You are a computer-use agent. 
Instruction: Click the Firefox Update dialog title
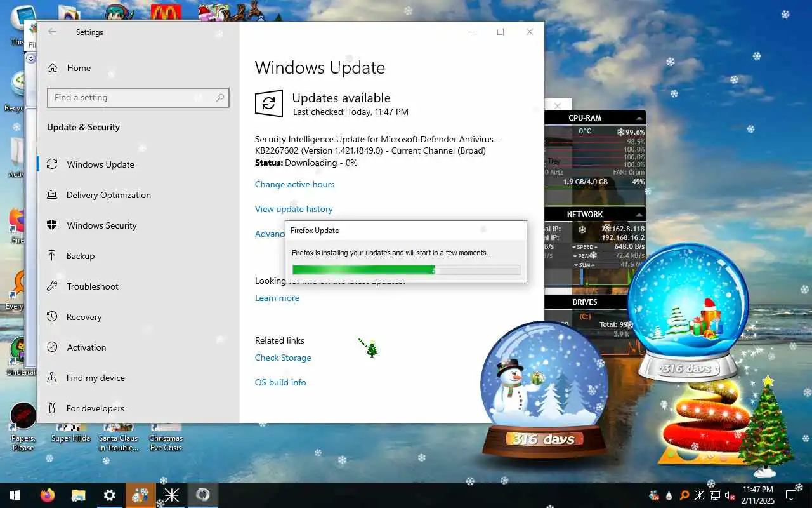pos(315,231)
